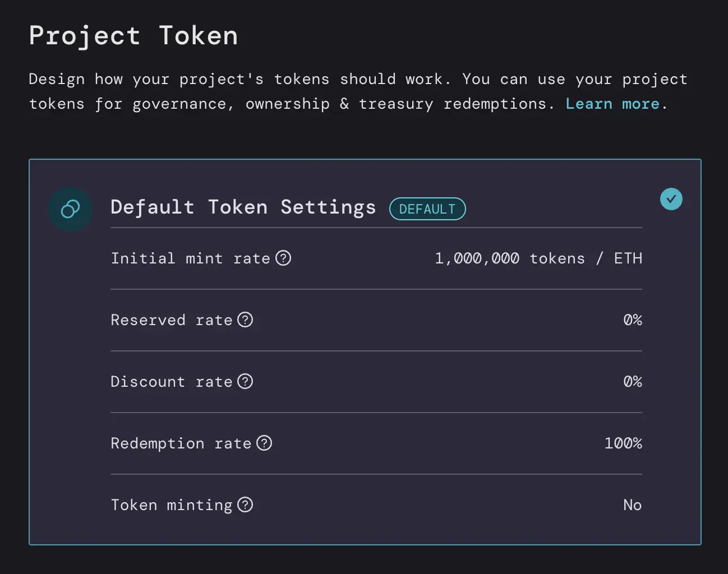Click the Token minting No value
Screen dimensions: 728x574
click(632, 504)
